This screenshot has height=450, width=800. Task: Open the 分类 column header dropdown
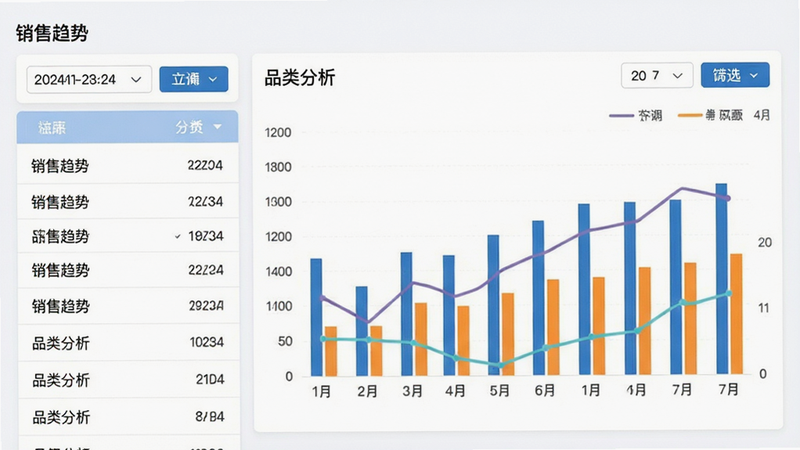coord(198,127)
